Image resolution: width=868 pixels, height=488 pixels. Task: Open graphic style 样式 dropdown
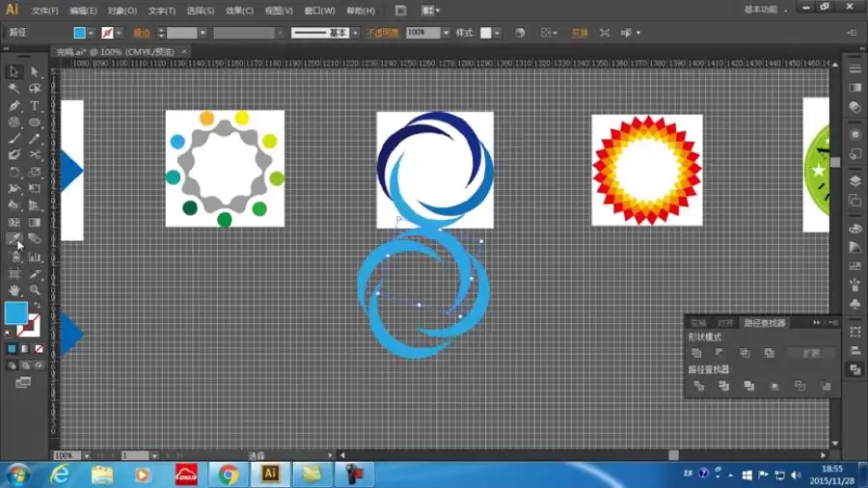[x=497, y=33]
